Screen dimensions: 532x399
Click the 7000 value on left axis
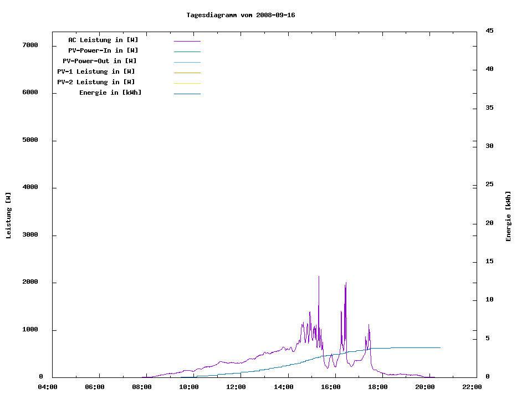tap(29, 45)
